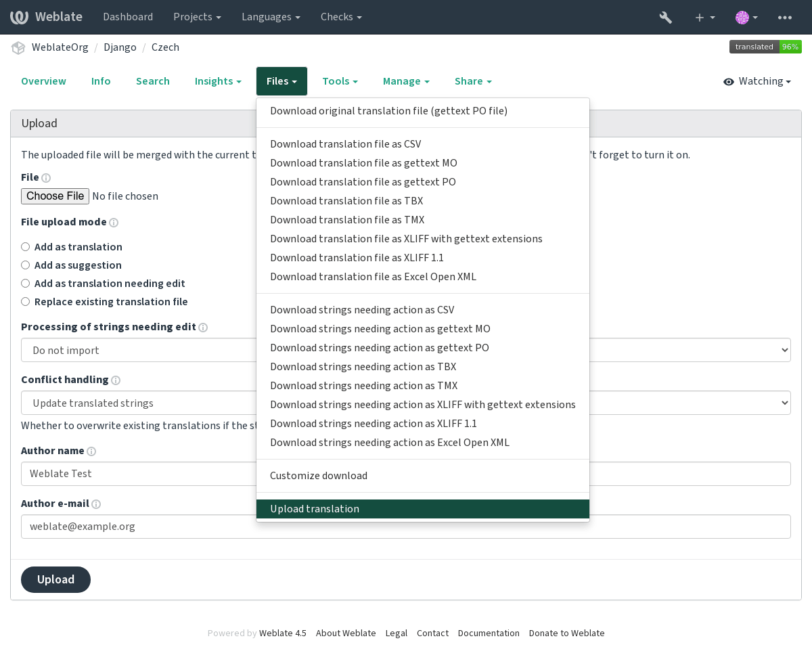Open the plus add menu
This screenshot has height=645, width=812.
(704, 17)
